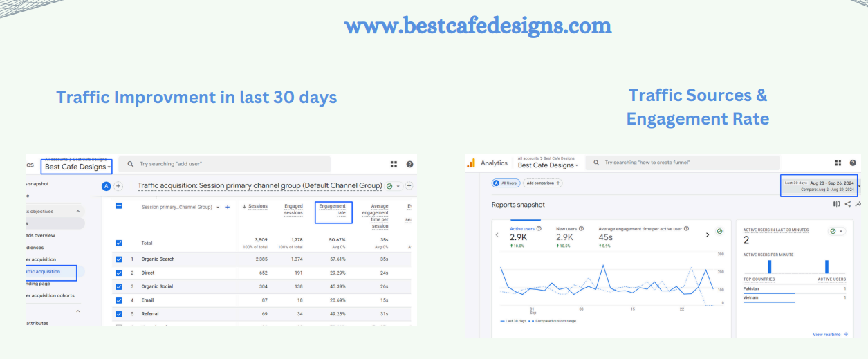Screen dimensions: 868x359
Task: Click the All Users chip
Action: pyautogui.click(x=506, y=183)
